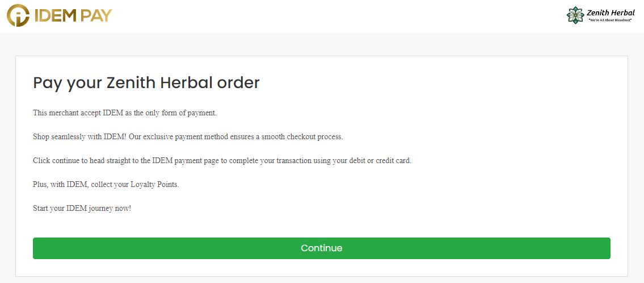Click the "IDEM" word in the header wordmark
Screen dimensions: 644x283
point(56,15)
